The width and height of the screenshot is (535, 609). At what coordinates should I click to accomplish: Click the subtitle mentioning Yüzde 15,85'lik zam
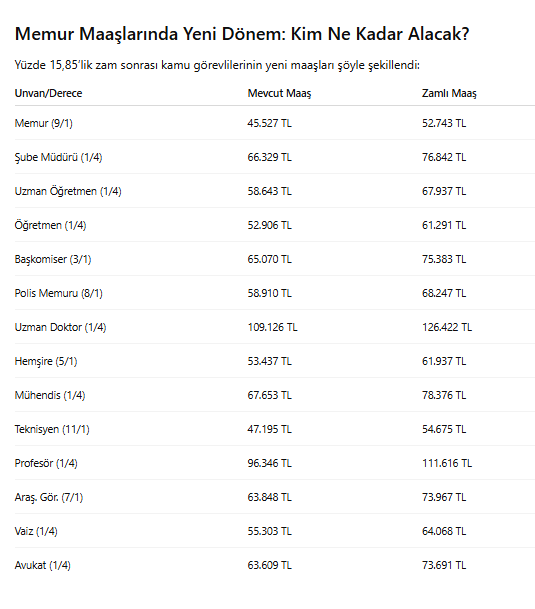pos(217,65)
